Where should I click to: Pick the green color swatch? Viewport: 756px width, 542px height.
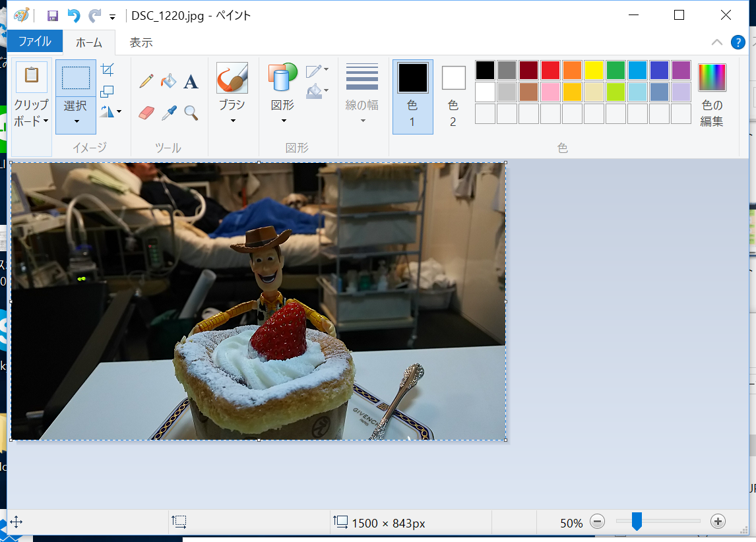point(615,71)
